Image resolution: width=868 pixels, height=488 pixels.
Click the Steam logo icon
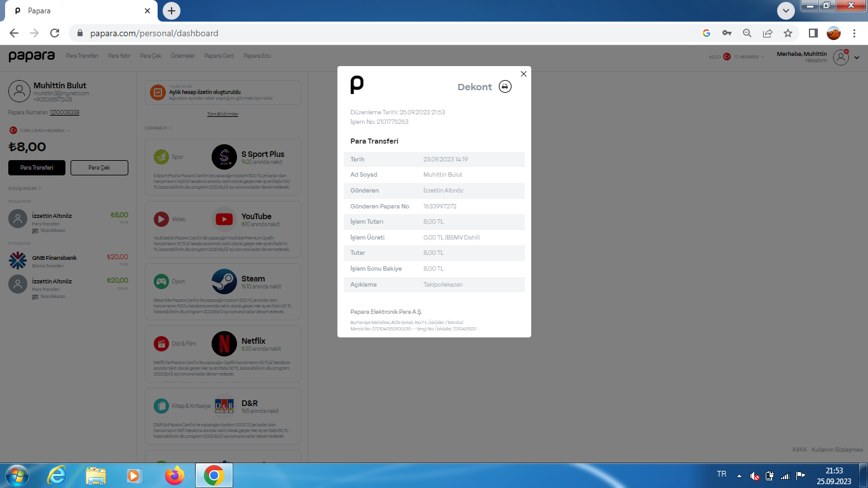coord(224,281)
